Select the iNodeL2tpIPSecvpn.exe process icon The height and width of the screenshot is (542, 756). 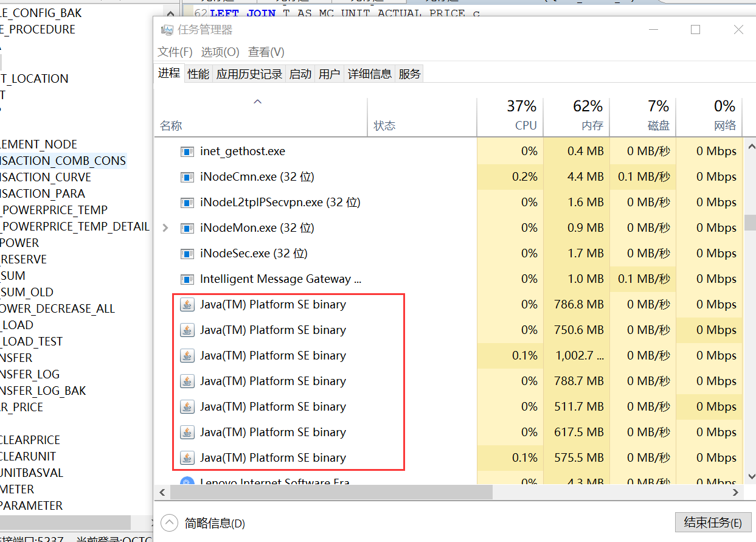pyautogui.click(x=187, y=203)
